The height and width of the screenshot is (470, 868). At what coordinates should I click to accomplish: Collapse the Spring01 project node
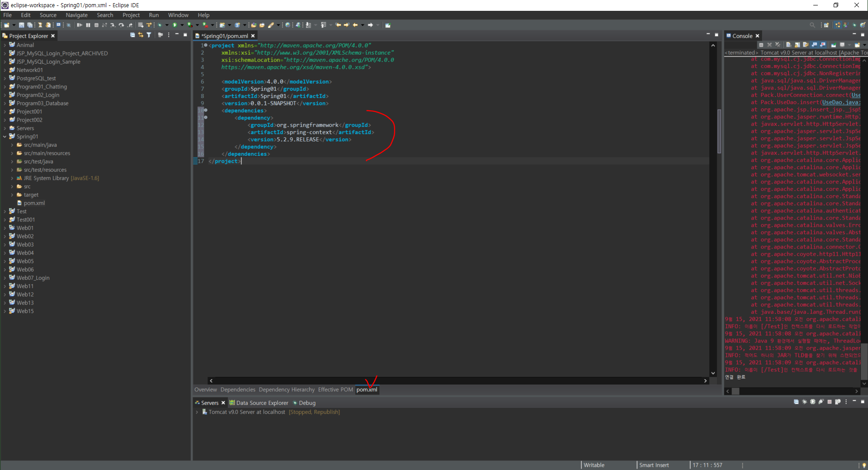[x=5, y=136]
